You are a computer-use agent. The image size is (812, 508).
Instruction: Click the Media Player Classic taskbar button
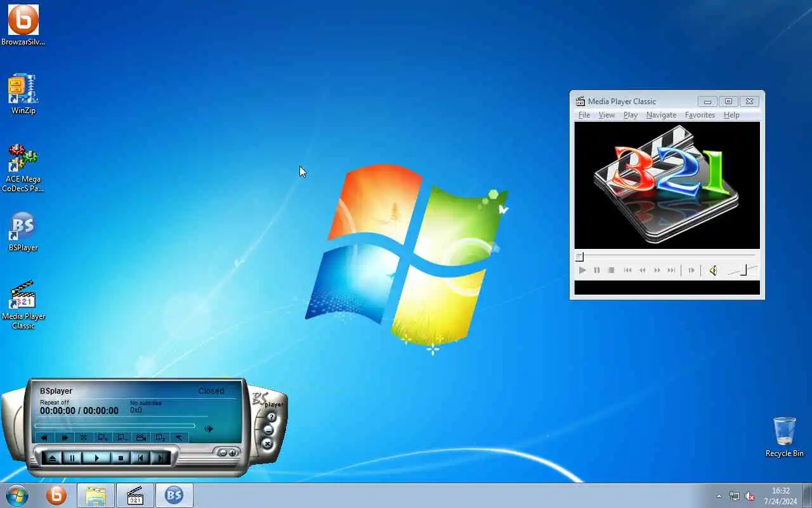point(135,495)
